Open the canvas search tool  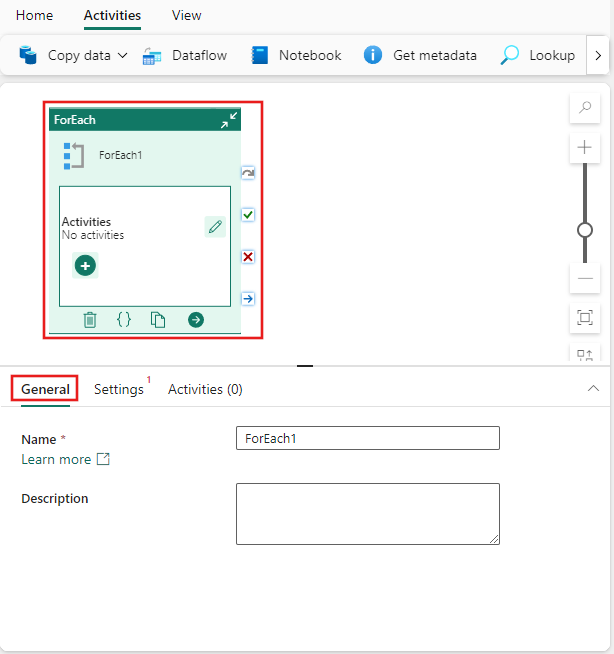click(x=585, y=108)
